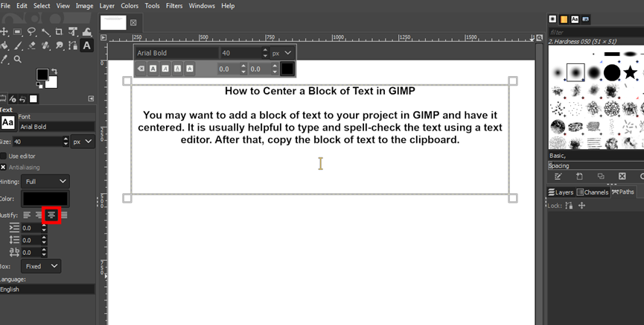644x325 pixels.
Task: Open the px unit dropdown in tool options
Action: coord(83,142)
